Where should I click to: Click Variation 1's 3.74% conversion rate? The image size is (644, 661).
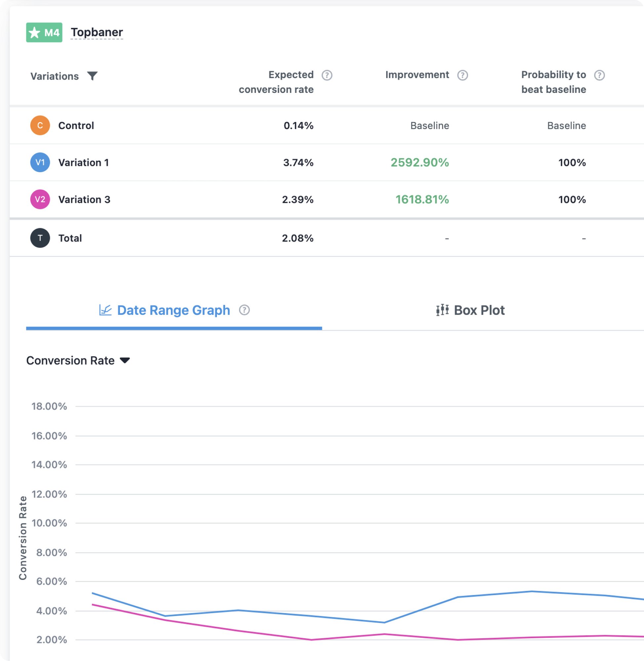(x=298, y=162)
